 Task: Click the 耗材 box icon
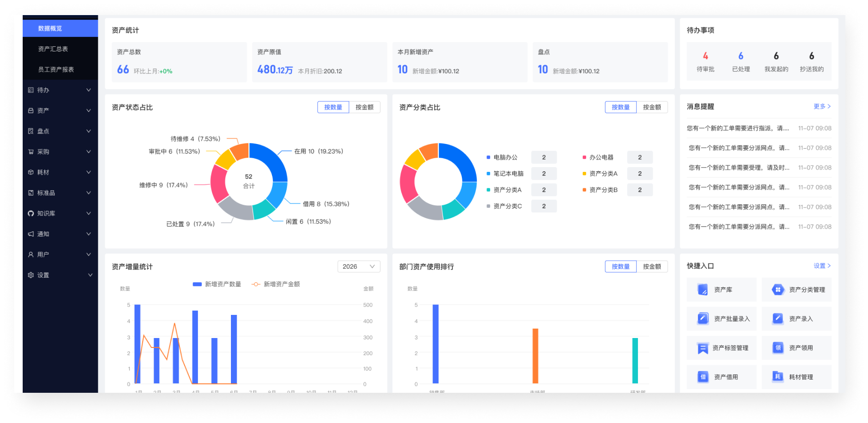tap(31, 172)
